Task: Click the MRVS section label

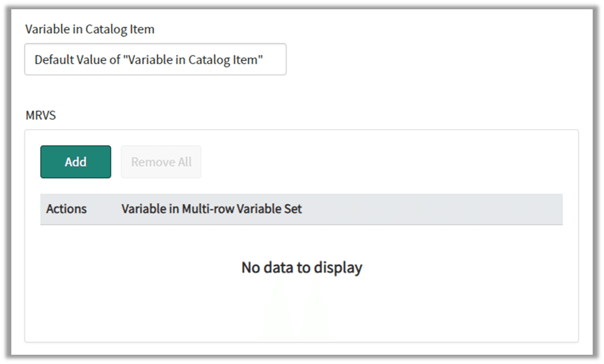Action: pos(41,115)
